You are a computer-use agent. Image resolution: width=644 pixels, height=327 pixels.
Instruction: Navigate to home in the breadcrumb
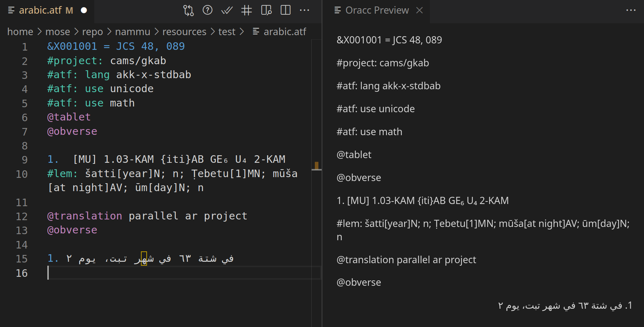coord(20,32)
